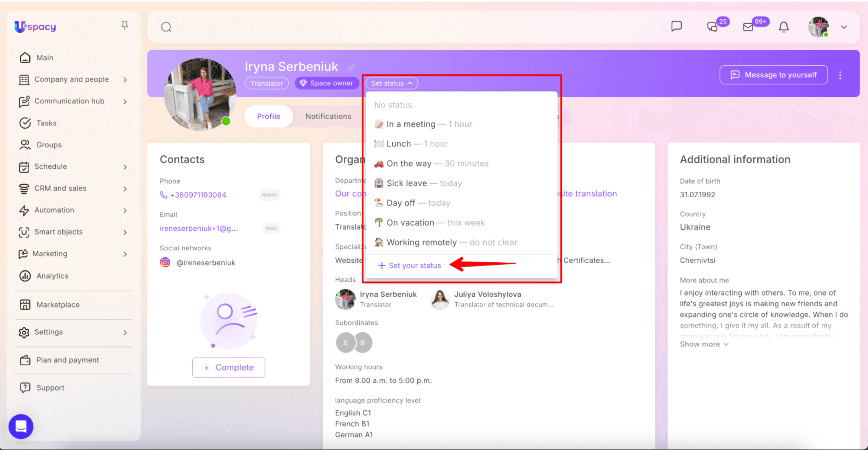Select In a meeting status
The height and width of the screenshot is (451, 868).
(x=461, y=124)
